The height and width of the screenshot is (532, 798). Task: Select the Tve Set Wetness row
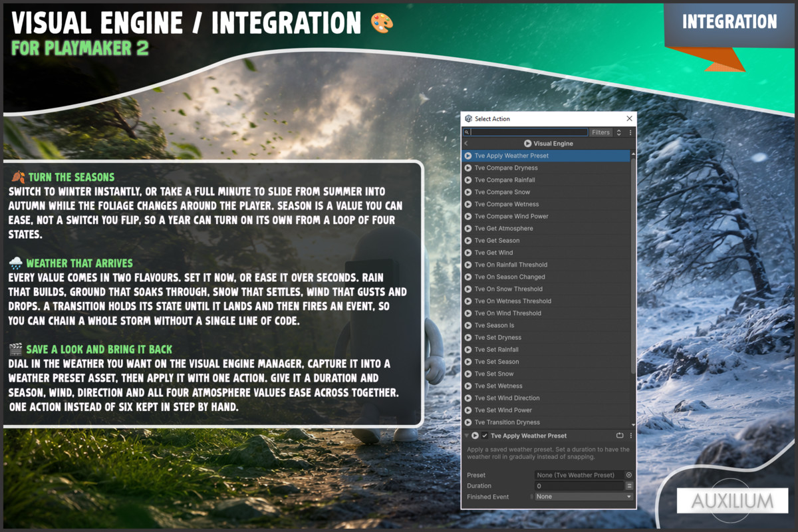[x=545, y=386]
